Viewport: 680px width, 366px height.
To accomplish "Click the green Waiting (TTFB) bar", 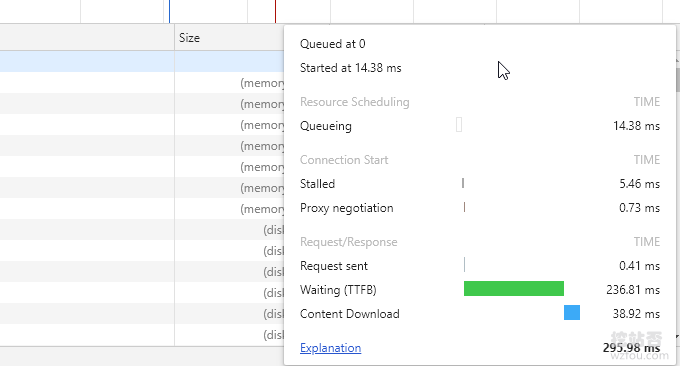I will 514,289.
